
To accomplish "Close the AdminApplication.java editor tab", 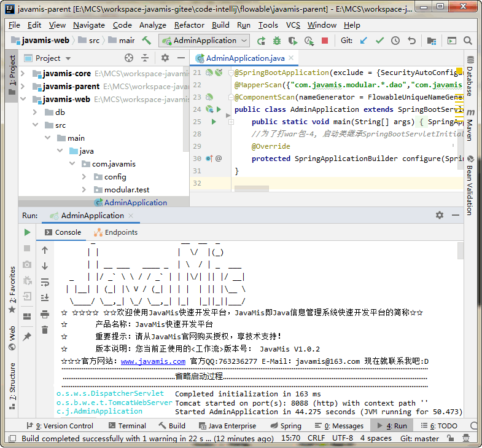I will point(291,58).
